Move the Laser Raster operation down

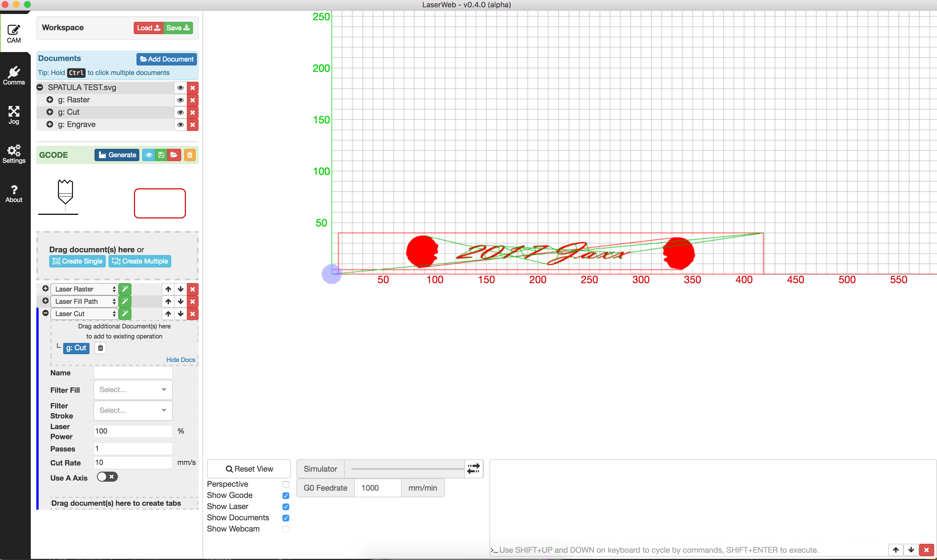click(181, 290)
